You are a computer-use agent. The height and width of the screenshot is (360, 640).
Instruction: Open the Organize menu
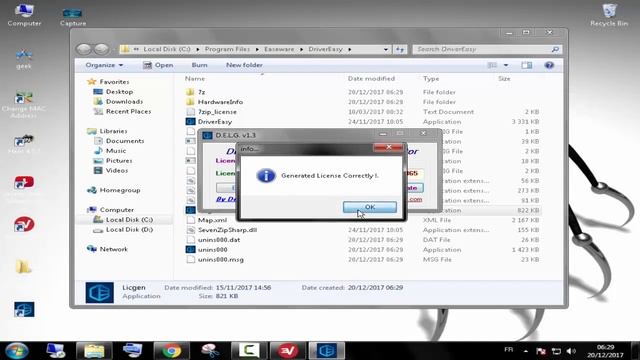pyautogui.click(x=104, y=65)
